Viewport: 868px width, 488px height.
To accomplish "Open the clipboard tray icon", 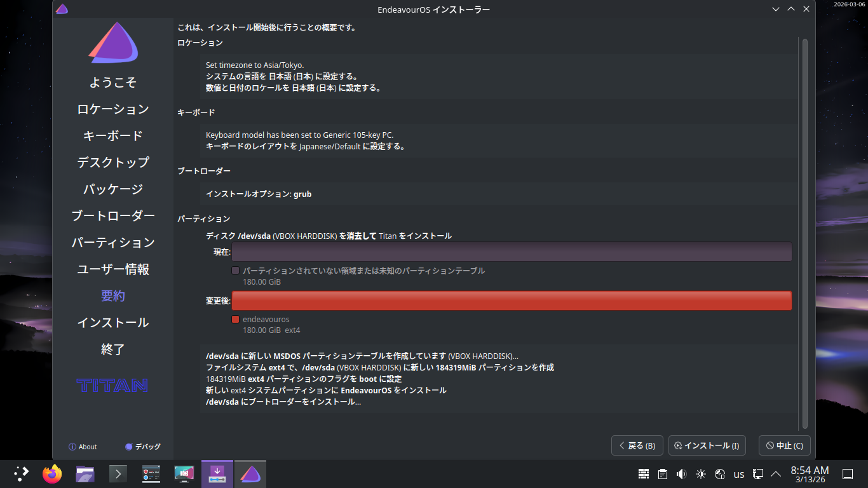I will pos(663,474).
